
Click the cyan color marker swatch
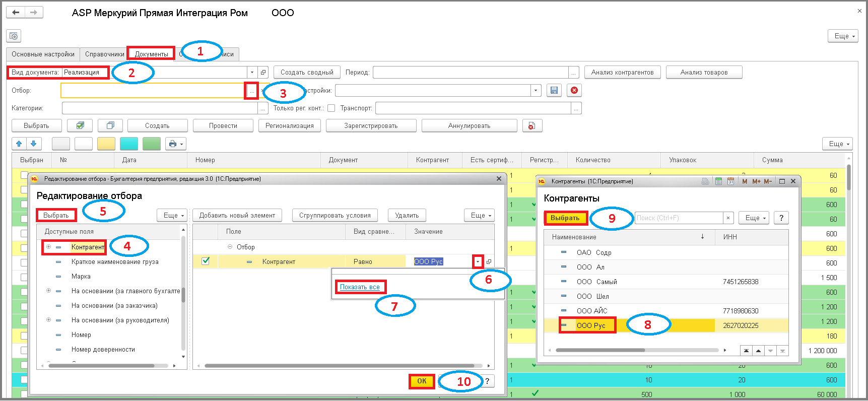[129, 144]
